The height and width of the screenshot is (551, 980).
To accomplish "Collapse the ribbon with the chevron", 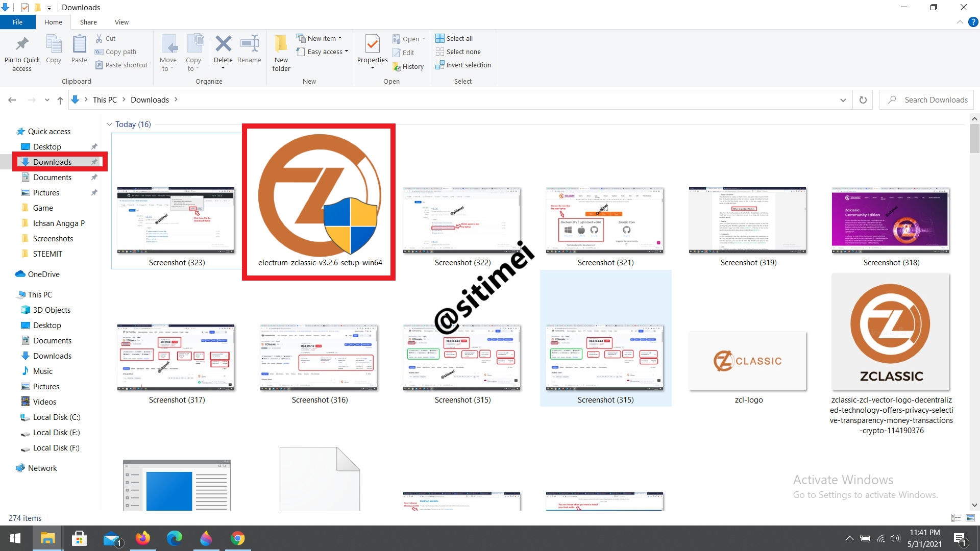I will coord(960,22).
